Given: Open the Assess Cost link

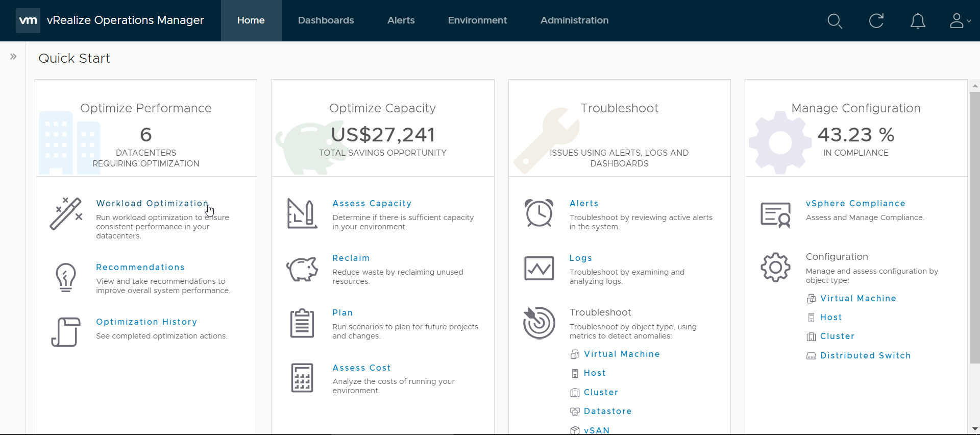Looking at the screenshot, I should pyautogui.click(x=362, y=368).
